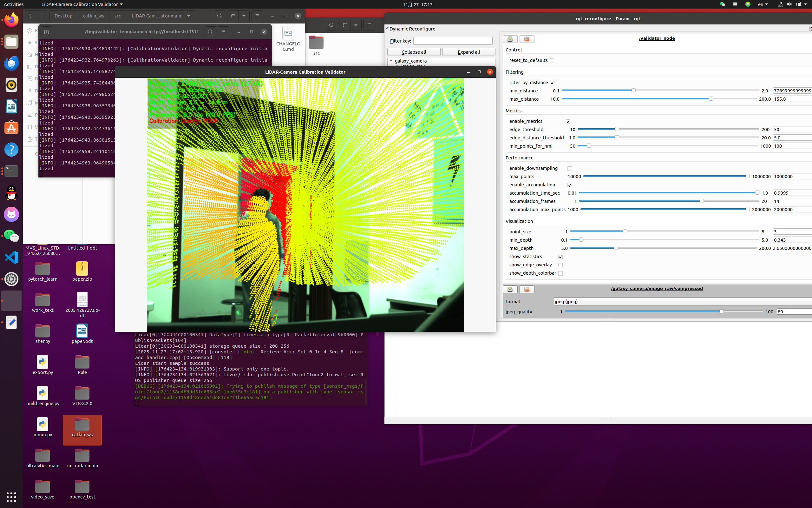Click Activities in top bar
The image size is (812, 508).
click(x=14, y=4)
